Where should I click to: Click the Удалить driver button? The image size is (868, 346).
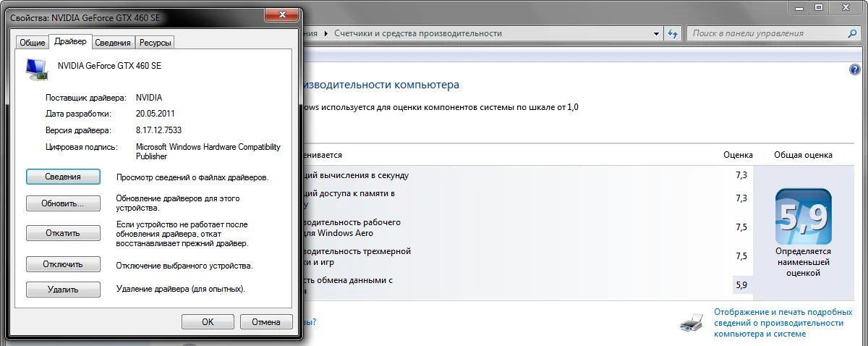[62, 290]
